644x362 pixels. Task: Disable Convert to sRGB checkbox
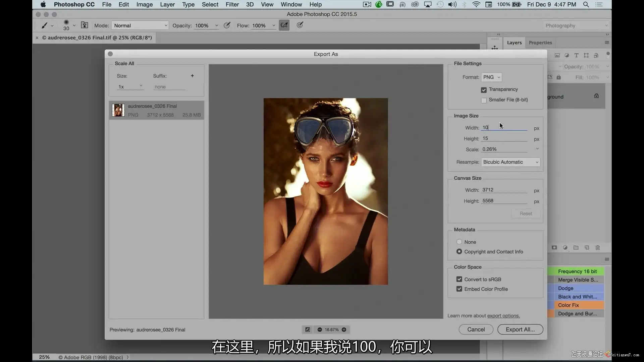[x=459, y=279]
